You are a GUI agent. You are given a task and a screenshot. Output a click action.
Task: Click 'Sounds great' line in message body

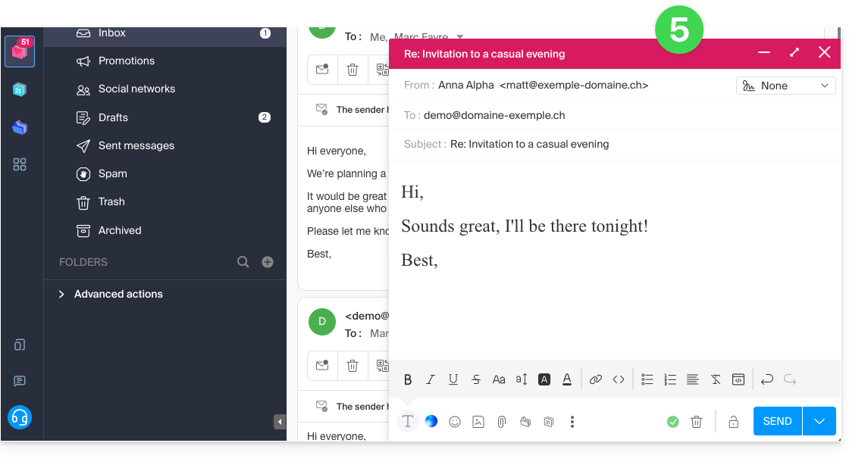click(x=525, y=226)
